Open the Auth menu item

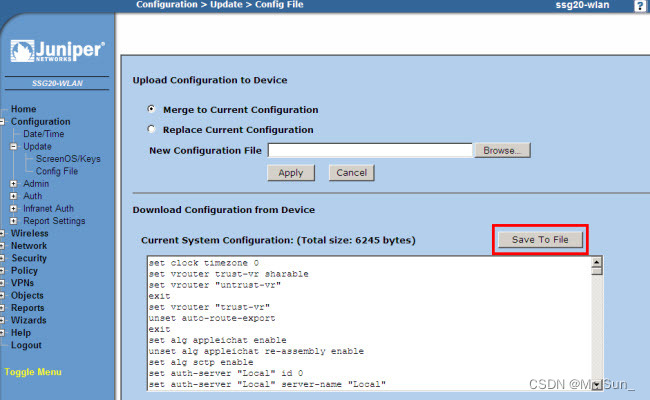point(33,196)
